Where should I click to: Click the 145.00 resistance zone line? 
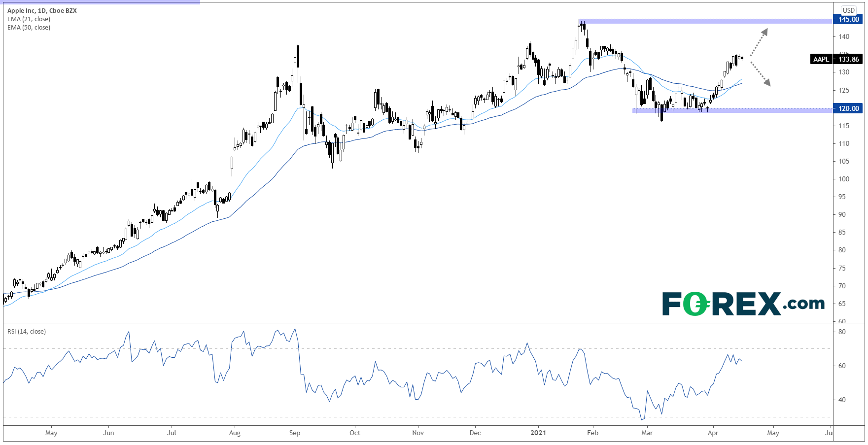[x=706, y=21]
